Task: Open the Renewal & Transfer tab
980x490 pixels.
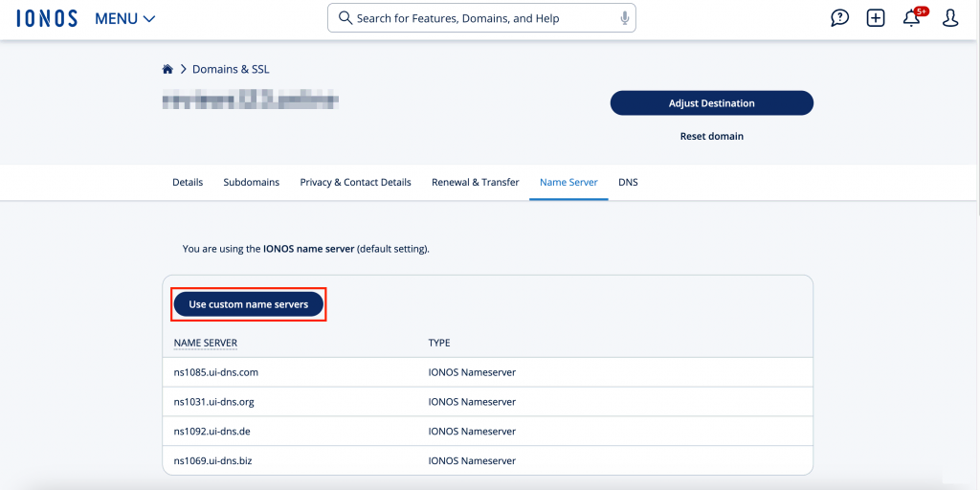Action: pos(475,182)
